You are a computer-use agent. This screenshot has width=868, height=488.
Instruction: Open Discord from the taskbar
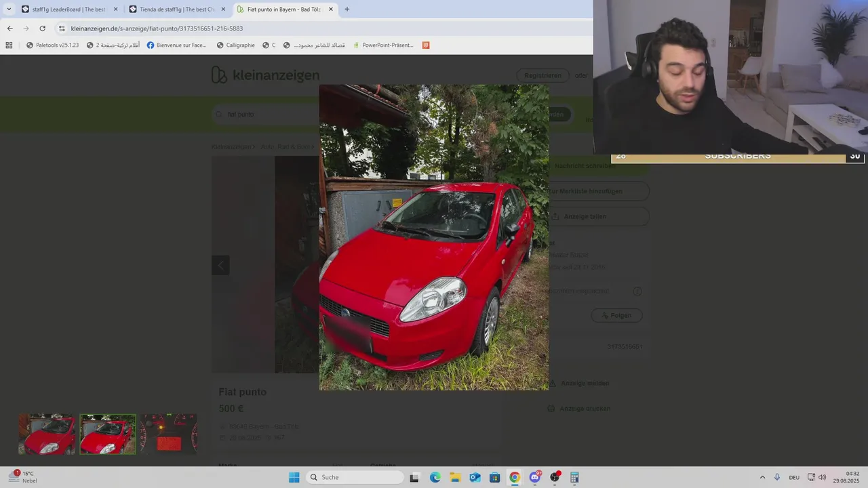(x=535, y=477)
